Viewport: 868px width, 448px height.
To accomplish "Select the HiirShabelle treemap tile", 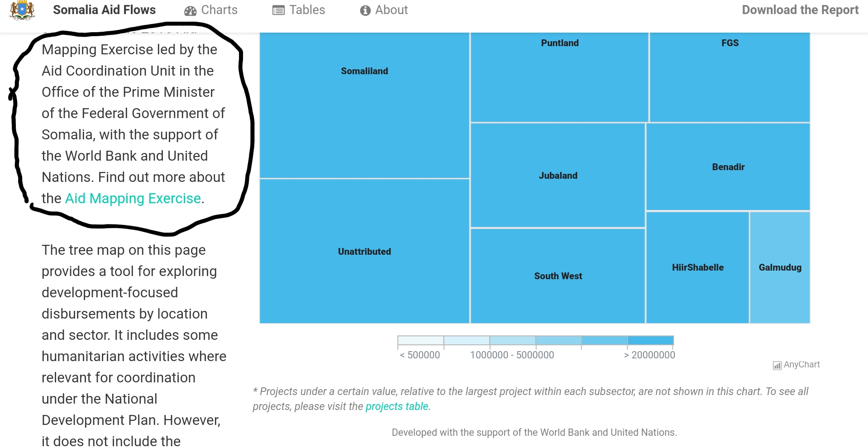I will [697, 267].
